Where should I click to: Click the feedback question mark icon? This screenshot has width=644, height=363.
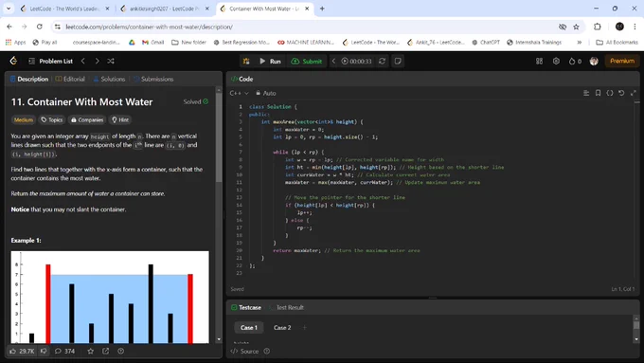coord(121,351)
